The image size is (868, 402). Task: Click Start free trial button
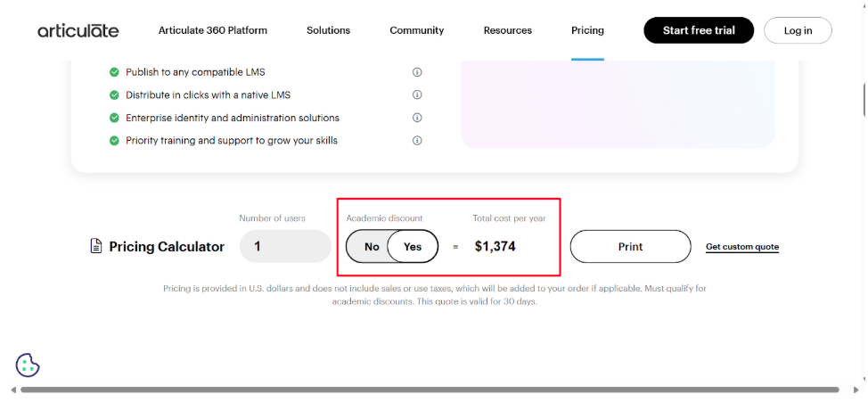tap(699, 30)
